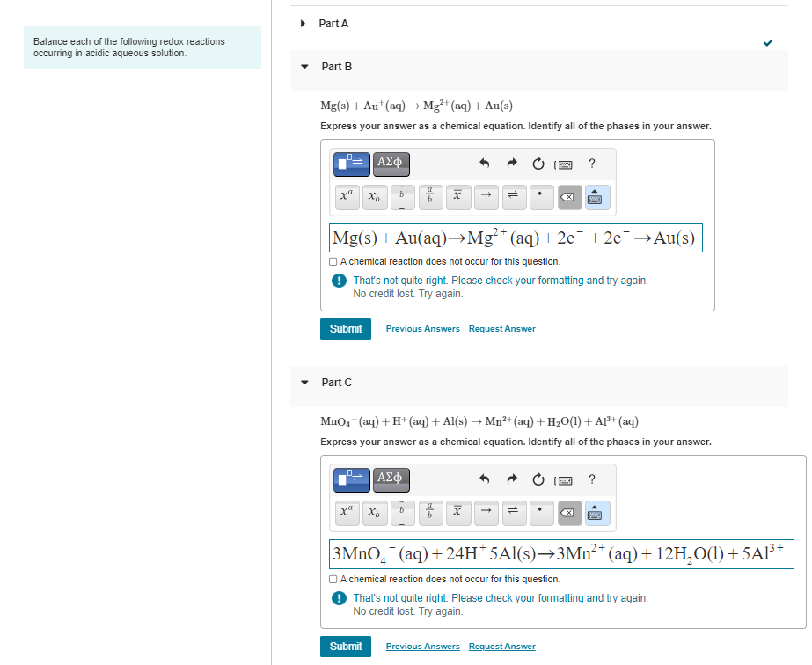Submit the Part B answer
This screenshot has height=665, width=812.
point(345,327)
